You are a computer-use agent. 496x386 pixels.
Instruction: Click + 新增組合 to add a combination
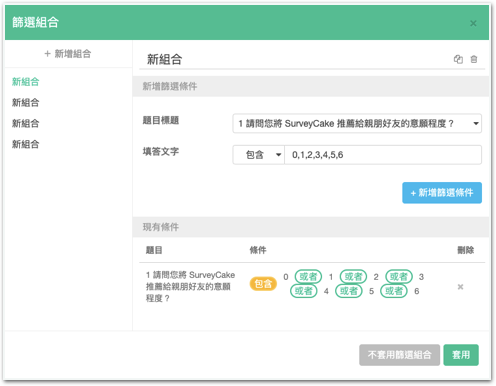coord(68,54)
